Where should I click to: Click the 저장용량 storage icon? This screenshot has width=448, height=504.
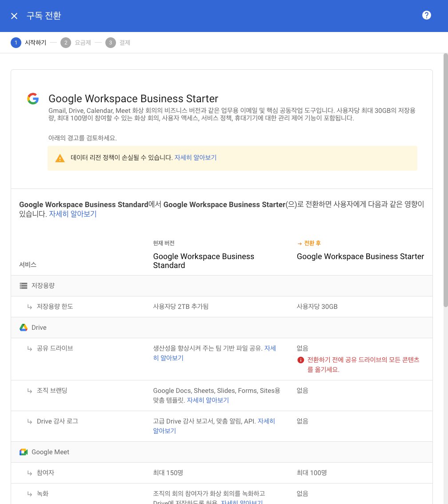[24, 285]
